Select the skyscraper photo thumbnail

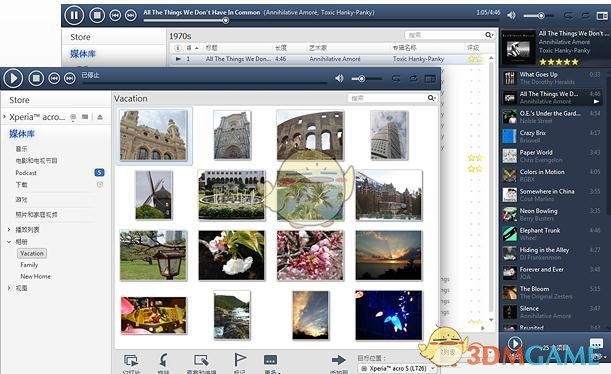pos(389,135)
